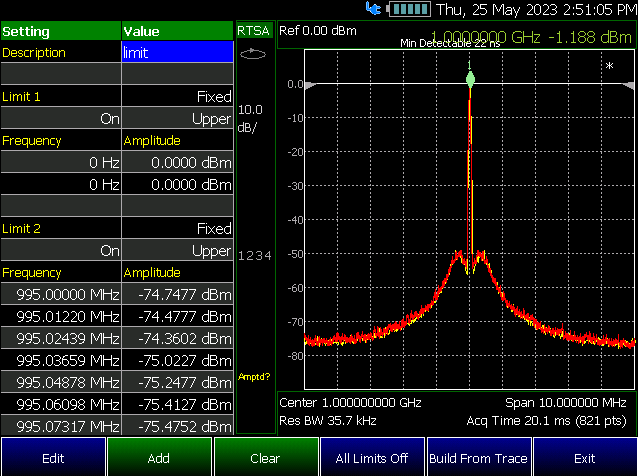
Task: Select the RTSA mode label
Action: tap(253, 31)
